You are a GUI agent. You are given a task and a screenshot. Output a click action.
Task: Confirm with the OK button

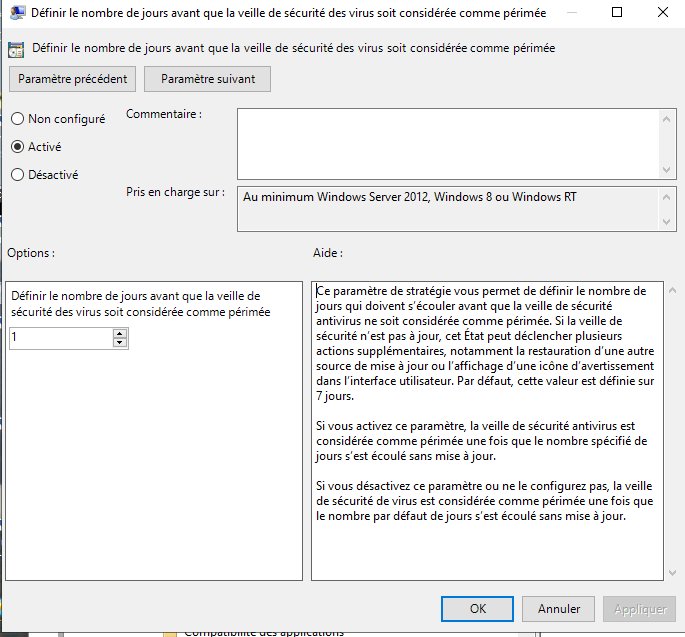(x=478, y=608)
